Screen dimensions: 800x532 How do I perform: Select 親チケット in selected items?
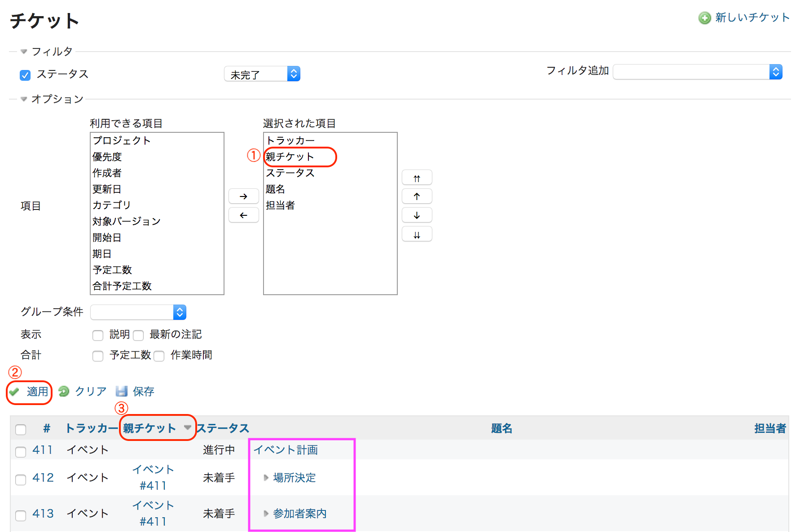point(330,157)
